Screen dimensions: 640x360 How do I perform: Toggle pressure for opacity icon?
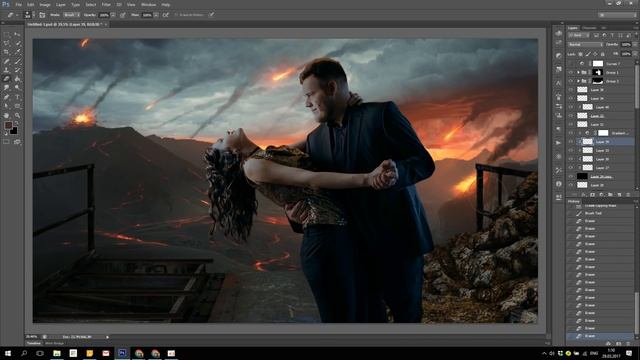(122, 15)
